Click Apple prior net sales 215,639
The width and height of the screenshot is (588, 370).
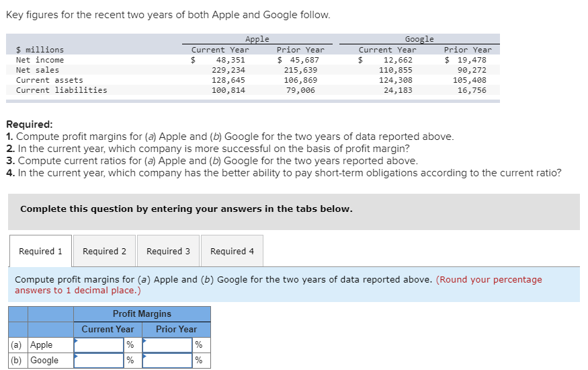[300, 70]
